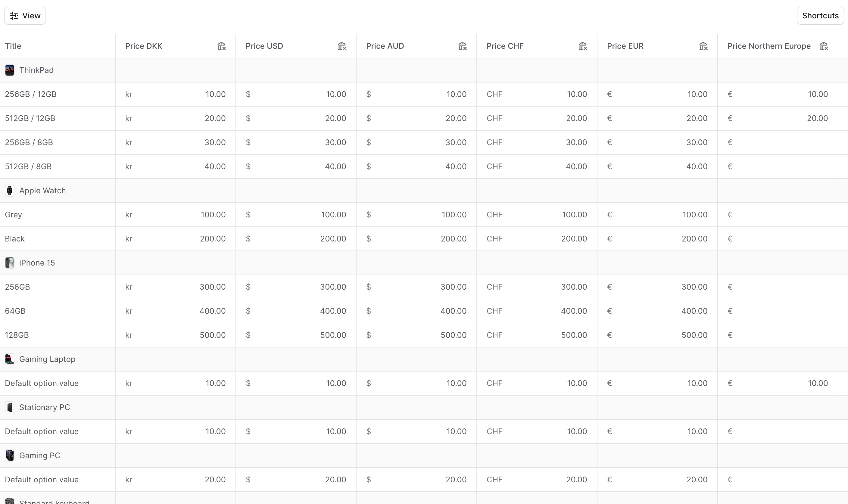Click tax-exclusive icon in Price CHF header
The width and height of the screenshot is (848, 504).
pyautogui.click(x=583, y=46)
